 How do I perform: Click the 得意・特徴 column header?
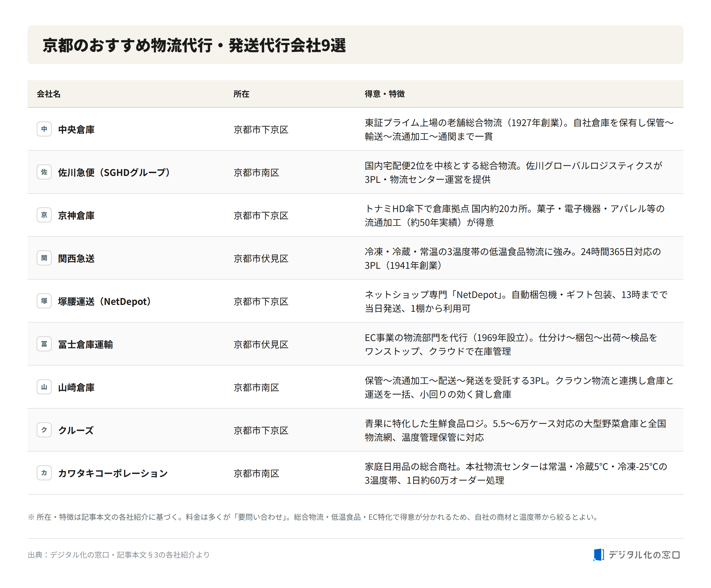click(385, 94)
